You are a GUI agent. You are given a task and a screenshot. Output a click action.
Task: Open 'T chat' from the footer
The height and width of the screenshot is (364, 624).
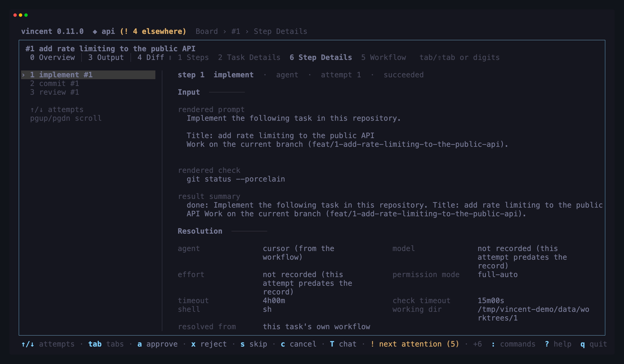coord(343,344)
